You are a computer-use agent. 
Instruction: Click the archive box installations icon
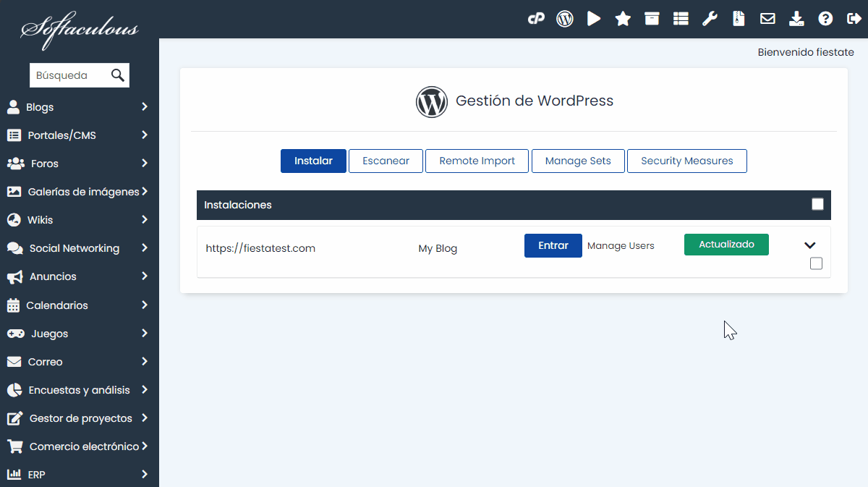[652, 19]
